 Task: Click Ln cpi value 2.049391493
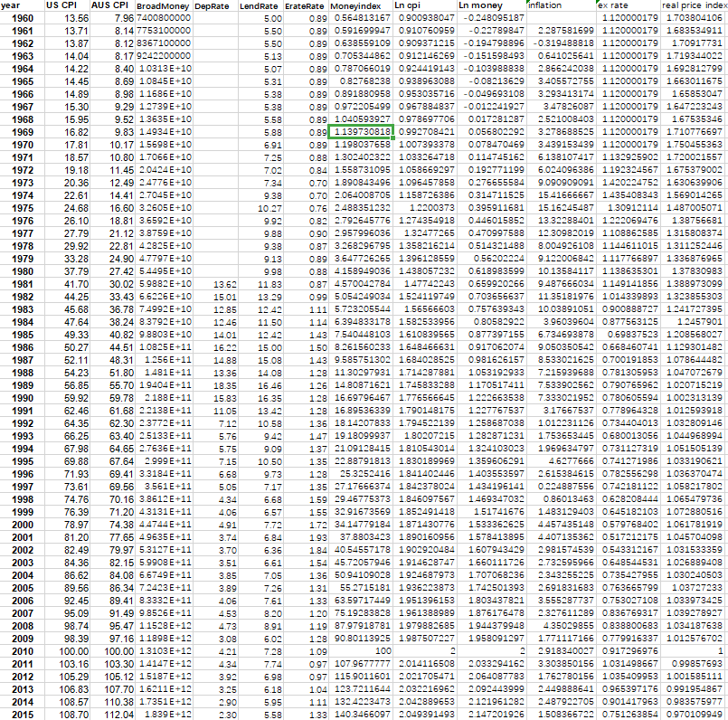tap(427, 714)
